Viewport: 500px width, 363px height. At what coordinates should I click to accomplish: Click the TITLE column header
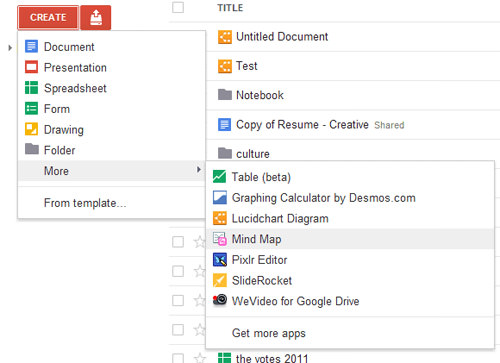(230, 8)
